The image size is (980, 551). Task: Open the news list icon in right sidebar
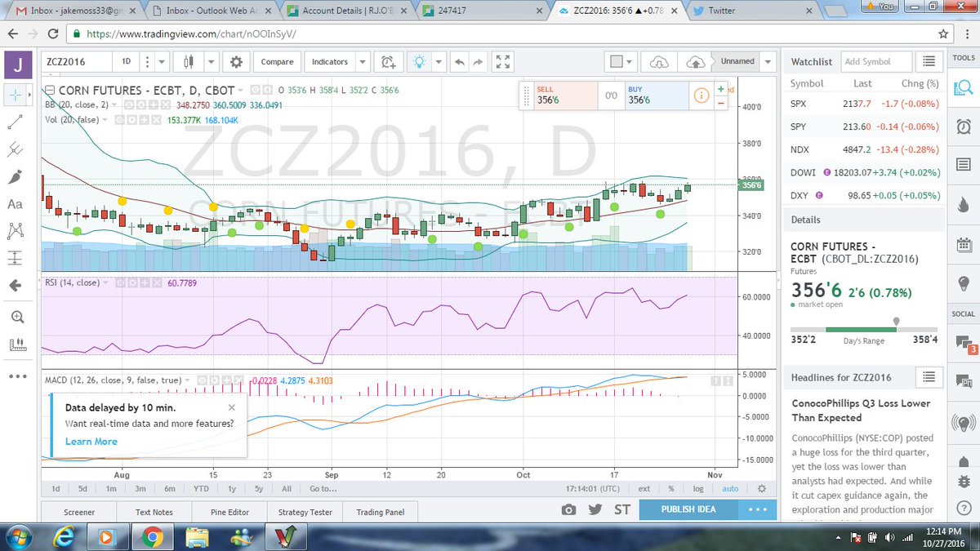(963, 166)
